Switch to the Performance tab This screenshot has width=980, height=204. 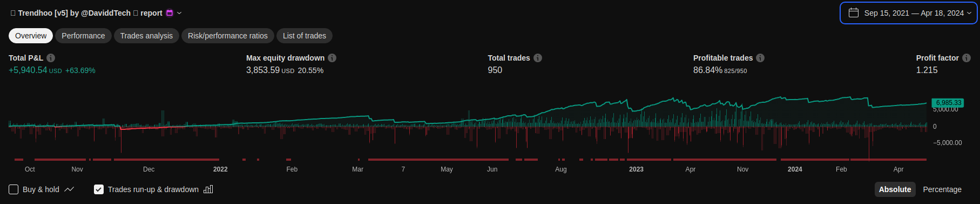point(83,36)
